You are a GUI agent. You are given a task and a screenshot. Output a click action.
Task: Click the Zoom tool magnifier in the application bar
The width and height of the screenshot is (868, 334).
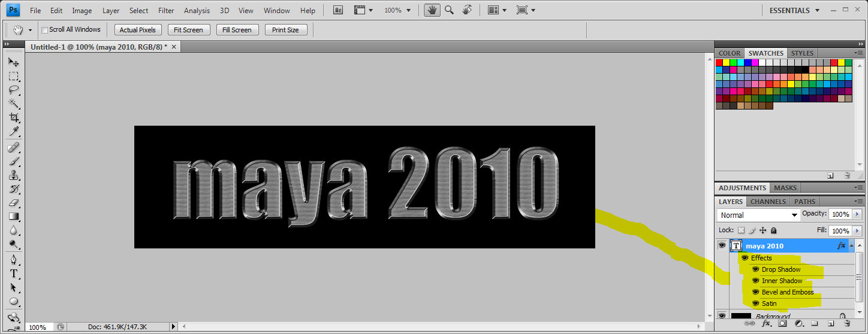448,10
